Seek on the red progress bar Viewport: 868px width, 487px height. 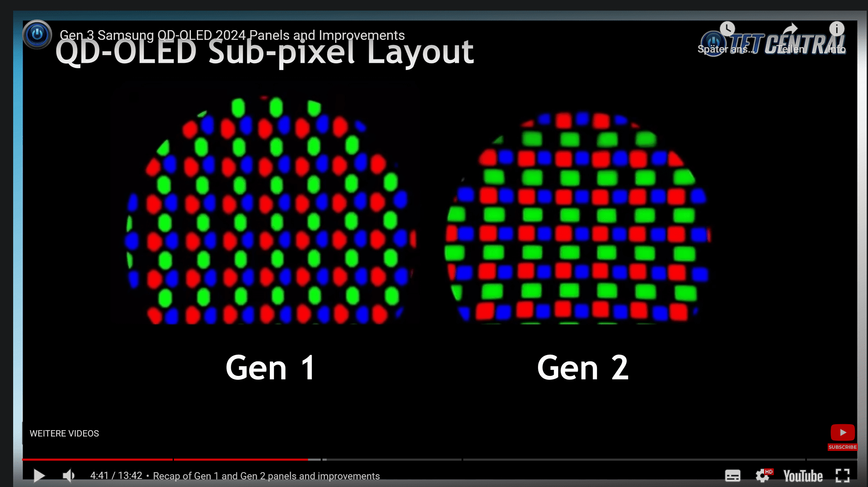tap(165, 459)
